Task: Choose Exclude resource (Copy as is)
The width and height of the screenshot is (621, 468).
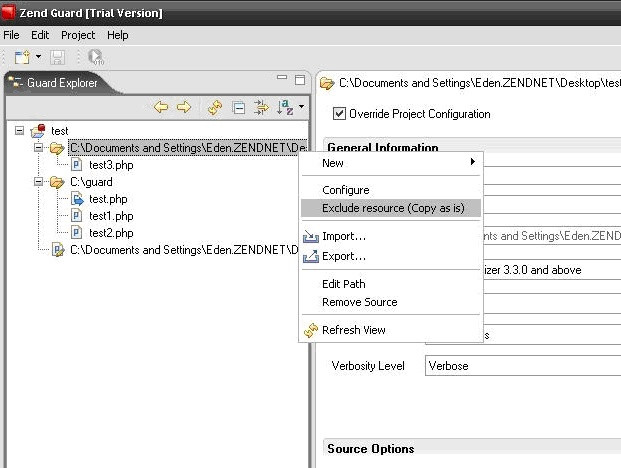Action: point(391,208)
